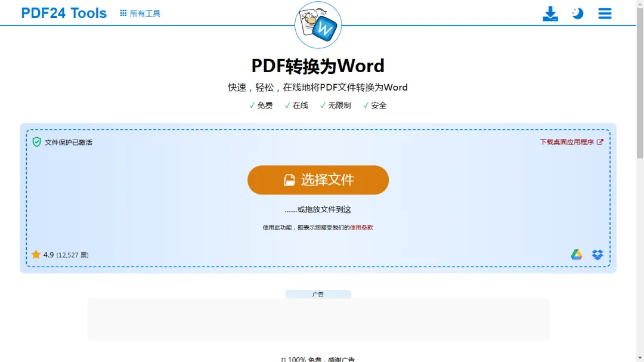Click the 广告 advertisement label
Screen dimensions: 644x362
click(x=318, y=294)
